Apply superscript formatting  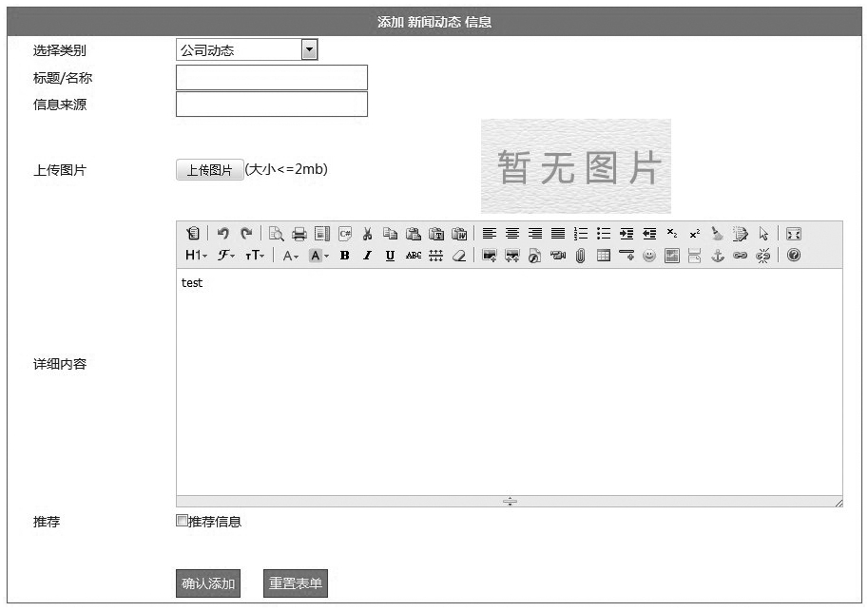tap(695, 234)
